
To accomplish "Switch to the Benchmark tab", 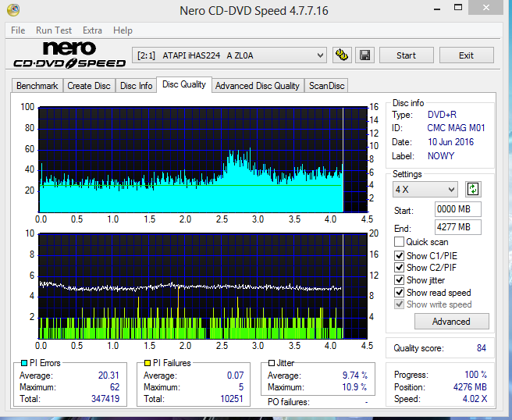I will pyautogui.click(x=37, y=86).
